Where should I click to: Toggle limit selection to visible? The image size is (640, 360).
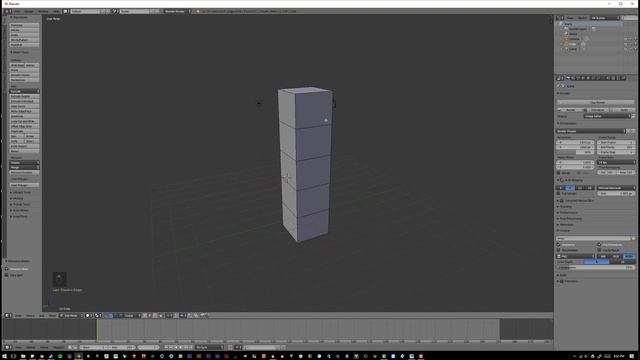(x=161, y=316)
